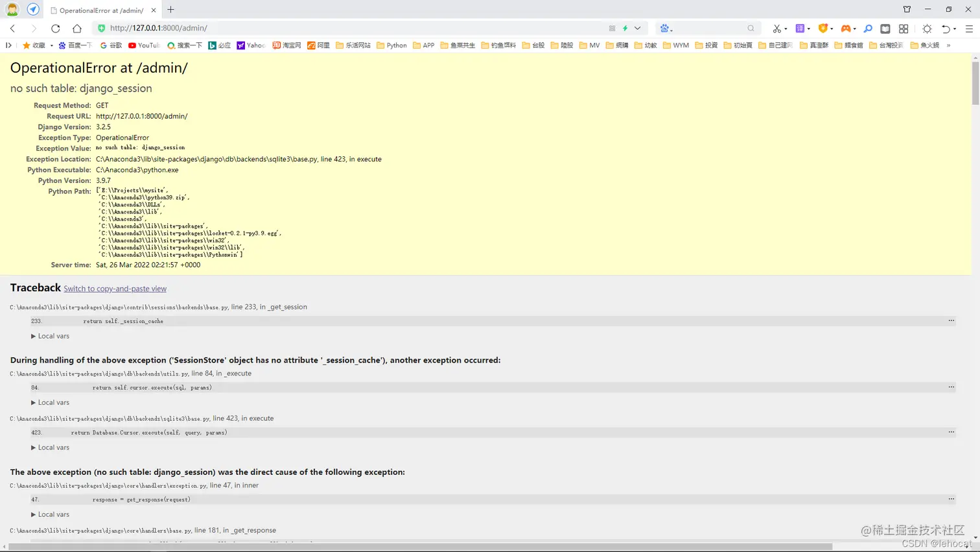Open the 百度一下 bookmark
This screenshot has height=552, width=980.
click(75, 45)
